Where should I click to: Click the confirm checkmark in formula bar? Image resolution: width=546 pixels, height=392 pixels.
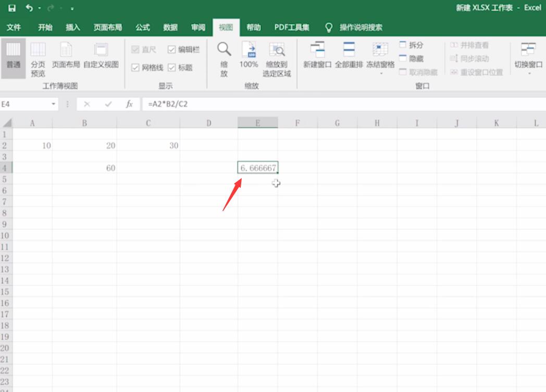click(x=108, y=104)
